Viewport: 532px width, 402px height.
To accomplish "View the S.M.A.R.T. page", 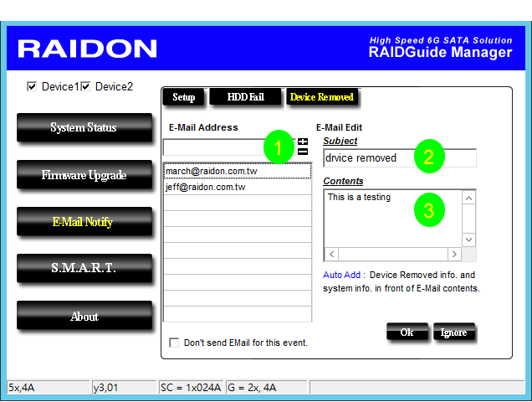I will coord(84,268).
